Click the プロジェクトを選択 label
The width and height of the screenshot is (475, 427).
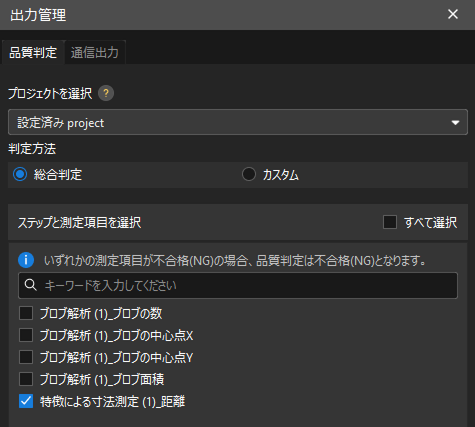coord(50,93)
